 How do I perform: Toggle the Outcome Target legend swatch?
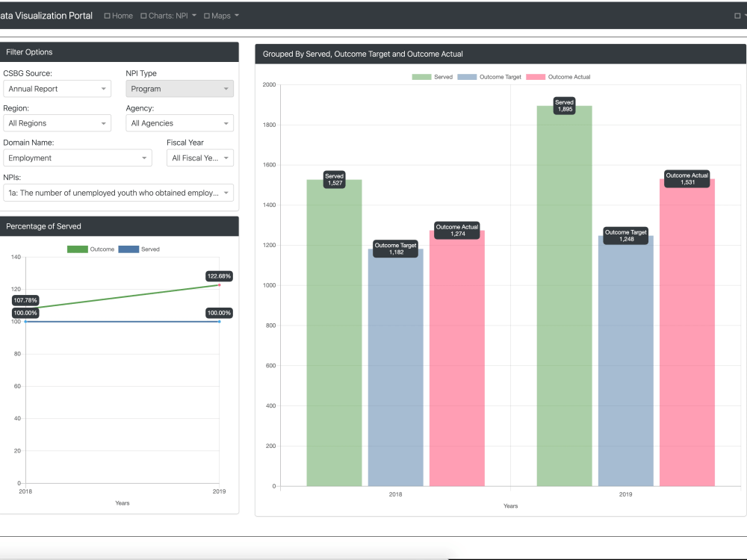467,77
